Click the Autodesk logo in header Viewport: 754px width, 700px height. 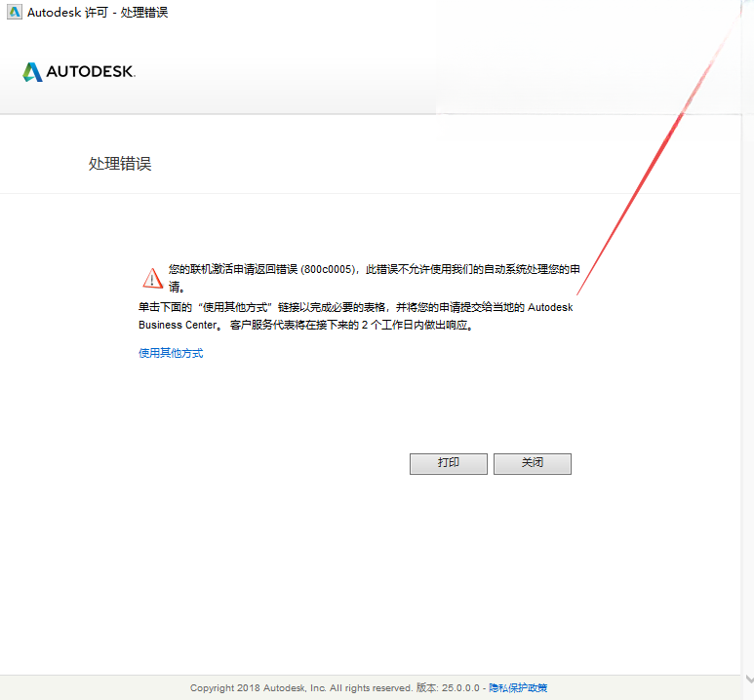click(79, 71)
